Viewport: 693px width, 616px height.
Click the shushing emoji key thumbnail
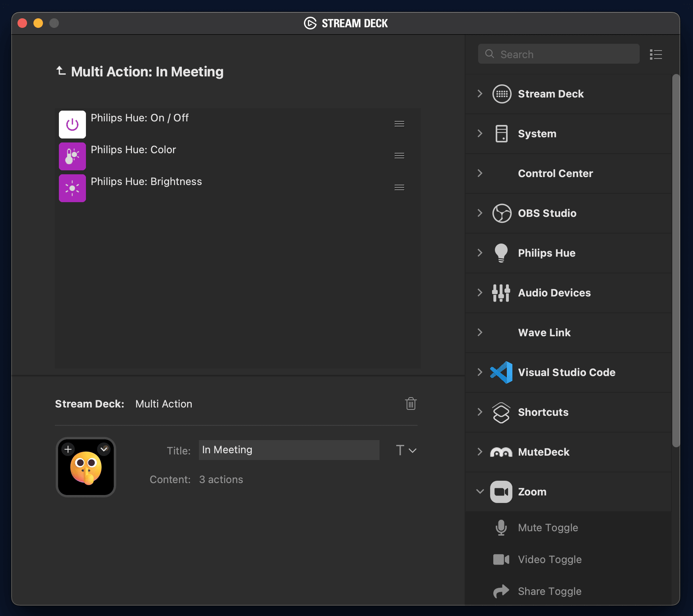point(86,467)
